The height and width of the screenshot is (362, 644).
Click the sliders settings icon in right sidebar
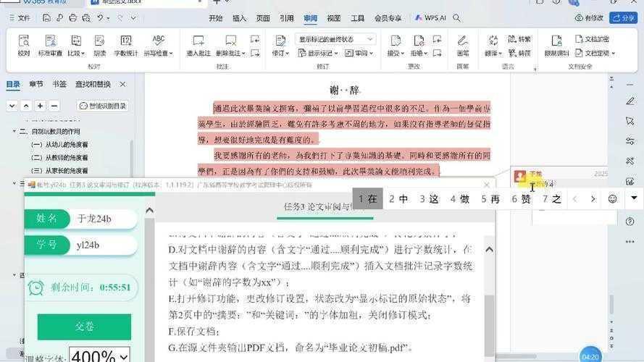[630, 141]
